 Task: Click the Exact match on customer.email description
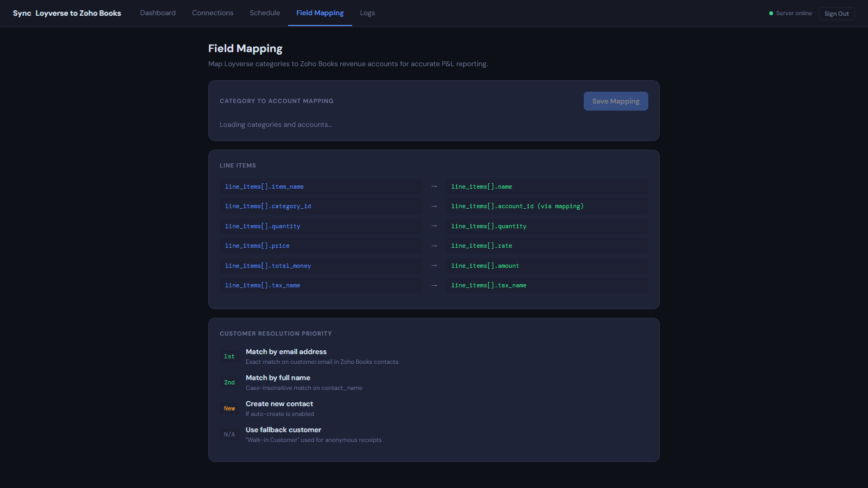click(x=322, y=362)
